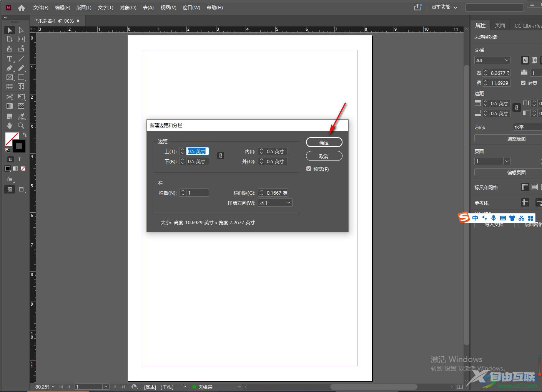Select the Scissors tool
The width and height of the screenshot is (542, 392).
point(10,97)
